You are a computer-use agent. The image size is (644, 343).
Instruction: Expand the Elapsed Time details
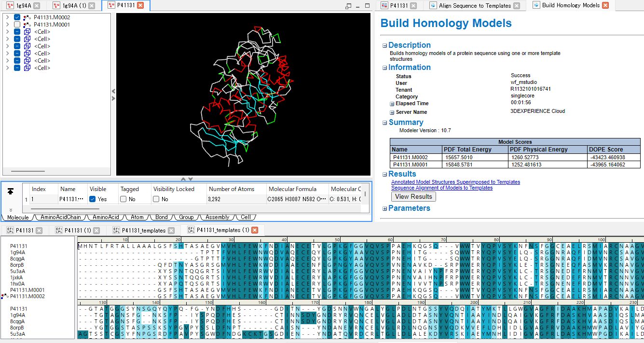(x=392, y=104)
